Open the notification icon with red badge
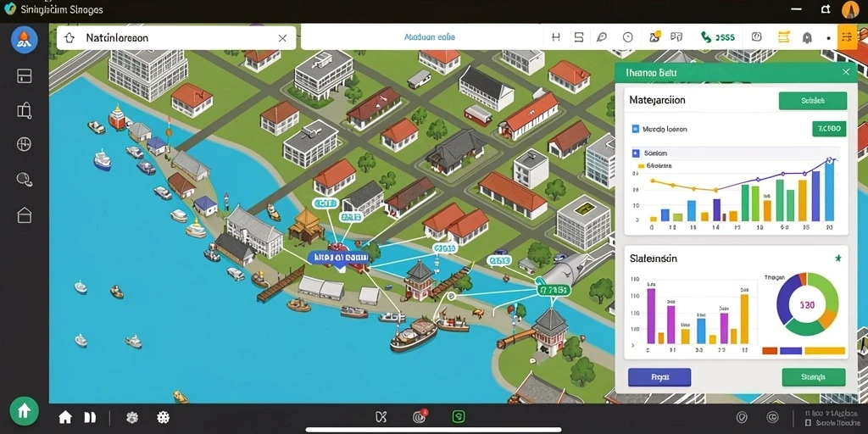The height and width of the screenshot is (434, 868). coord(419,417)
